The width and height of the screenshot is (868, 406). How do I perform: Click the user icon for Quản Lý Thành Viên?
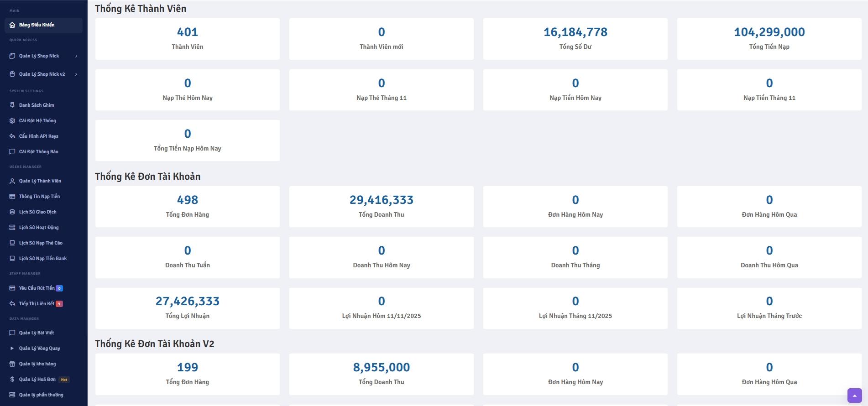click(x=12, y=181)
